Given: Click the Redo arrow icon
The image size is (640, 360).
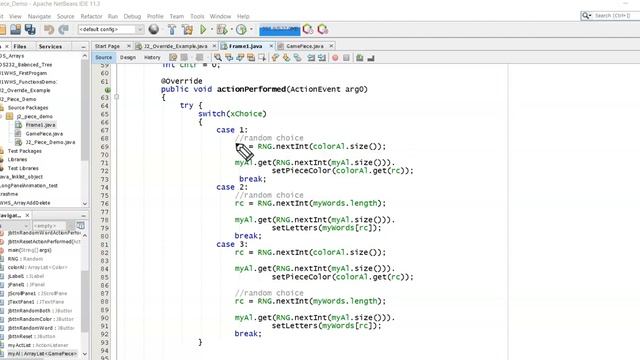Looking at the screenshot, I should coord(63,29).
